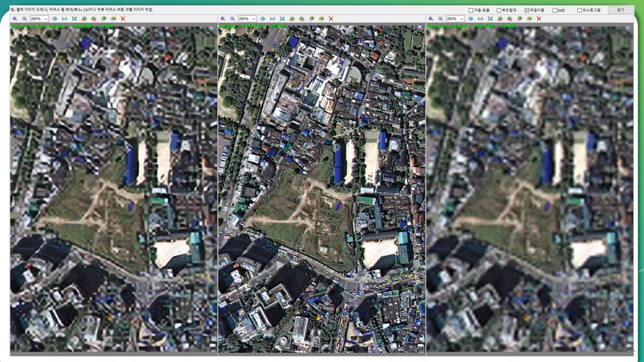Center image in right panel toolbar

coord(471,19)
